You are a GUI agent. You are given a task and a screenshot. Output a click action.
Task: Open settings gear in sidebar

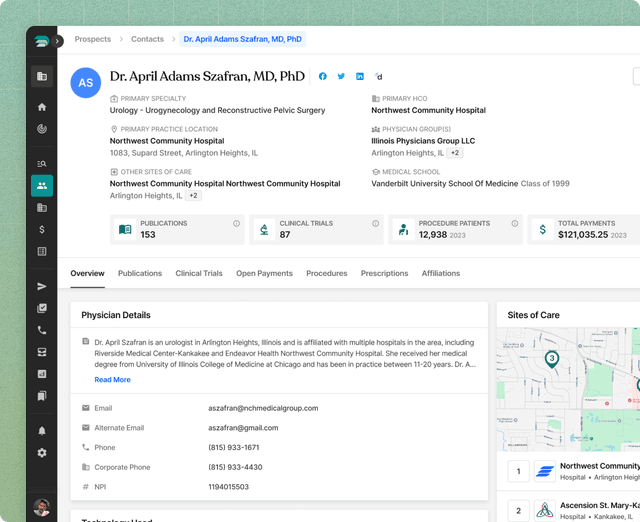[x=42, y=453]
